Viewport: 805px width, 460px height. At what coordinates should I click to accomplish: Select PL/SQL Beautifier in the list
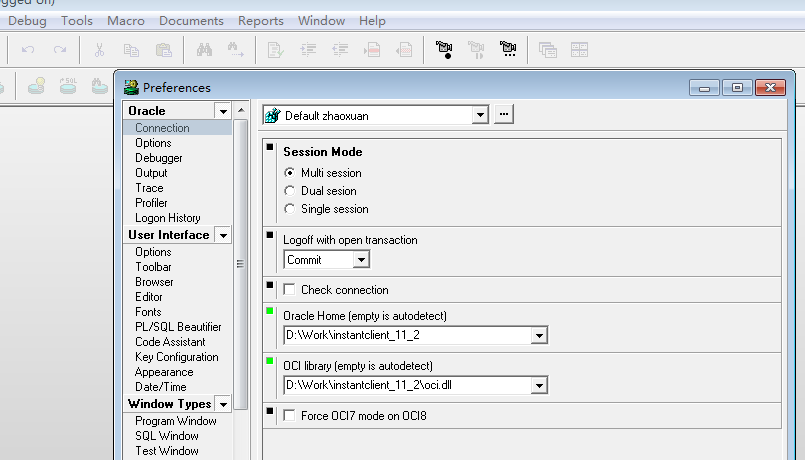pyautogui.click(x=177, y=327)
